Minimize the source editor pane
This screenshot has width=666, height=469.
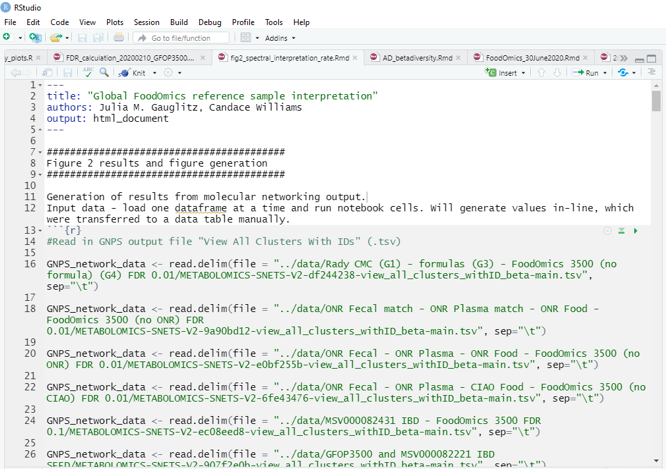[639, 59]
